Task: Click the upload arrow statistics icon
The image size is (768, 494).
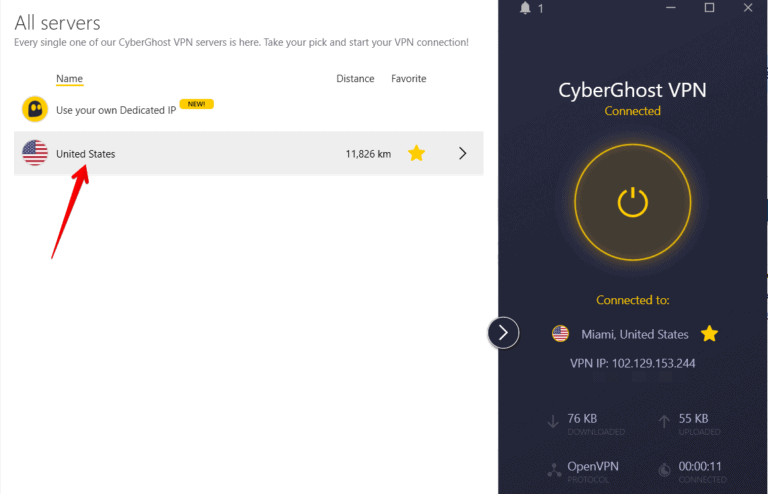Action: 666,422
